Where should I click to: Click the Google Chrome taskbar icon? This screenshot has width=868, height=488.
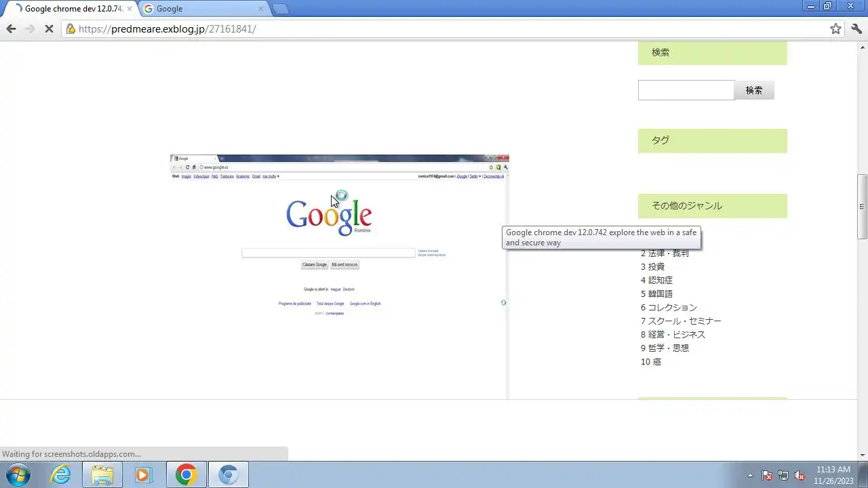pos(186,474)
